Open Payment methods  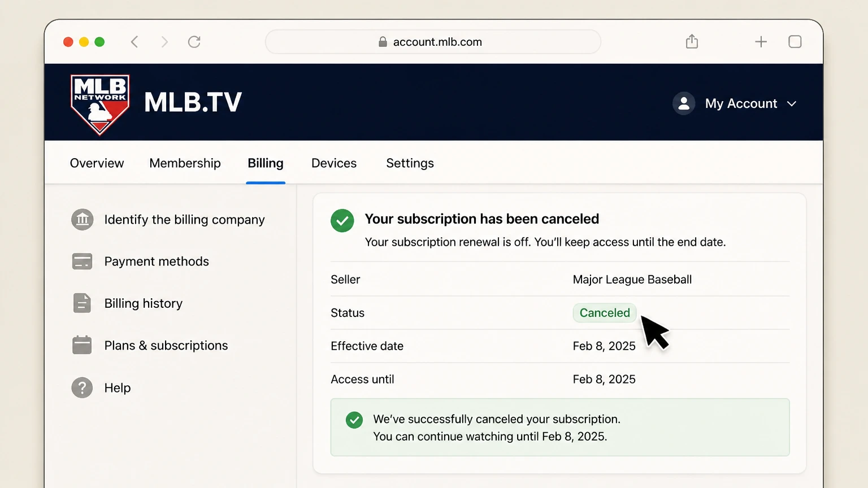[157, 262]
